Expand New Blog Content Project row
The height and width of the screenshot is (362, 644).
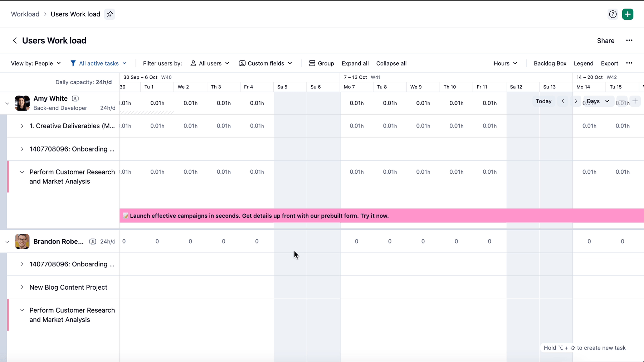(x=22, y=287)
